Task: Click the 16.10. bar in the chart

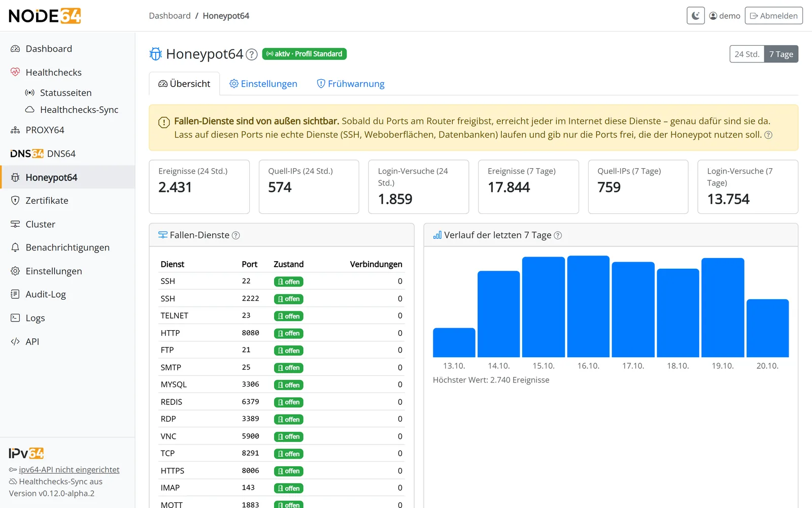Action: click(x=588, y=306)
